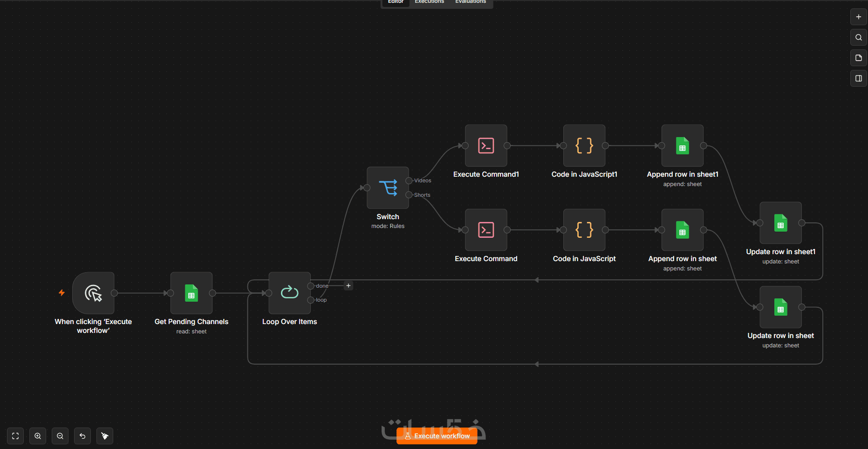Screen dimensions: 868x449
Task: Select the Switch node icon
Action: [x=388, y=188]
